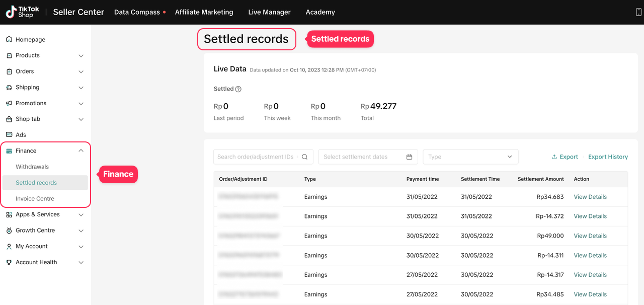Click the Search order/adjustment IDs field

(x=256, y=157)
